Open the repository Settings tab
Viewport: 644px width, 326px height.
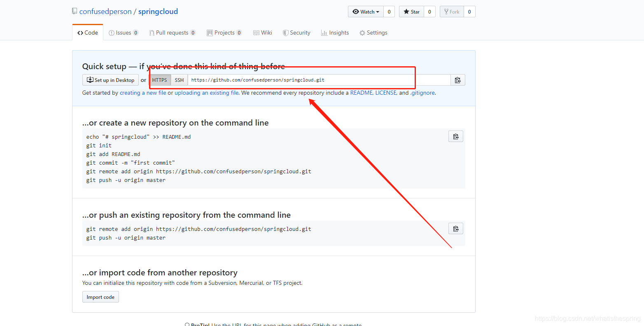[x=373, y=33]
